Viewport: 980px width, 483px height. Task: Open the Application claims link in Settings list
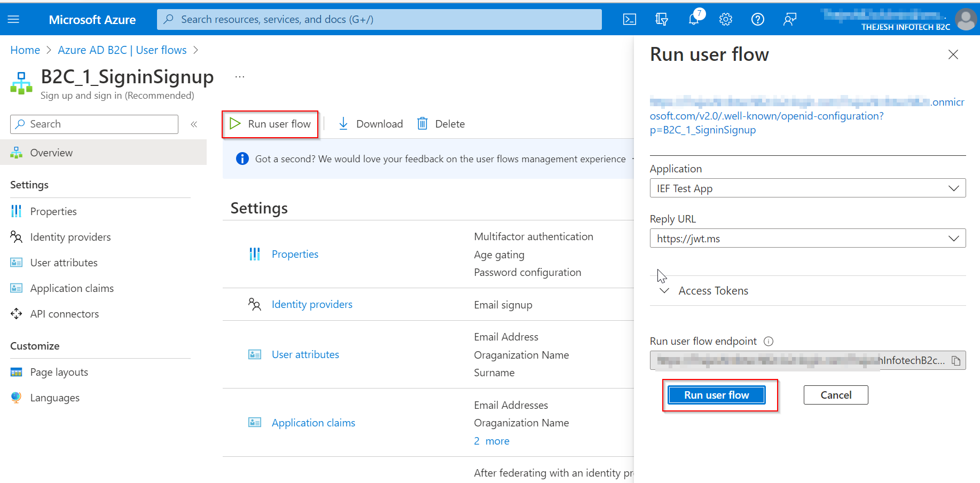(313, 423)
